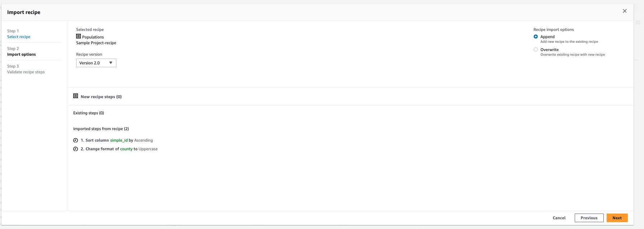Expand the New recipe steps section
This screenshot has height=229, width=644.
[101, 97]
